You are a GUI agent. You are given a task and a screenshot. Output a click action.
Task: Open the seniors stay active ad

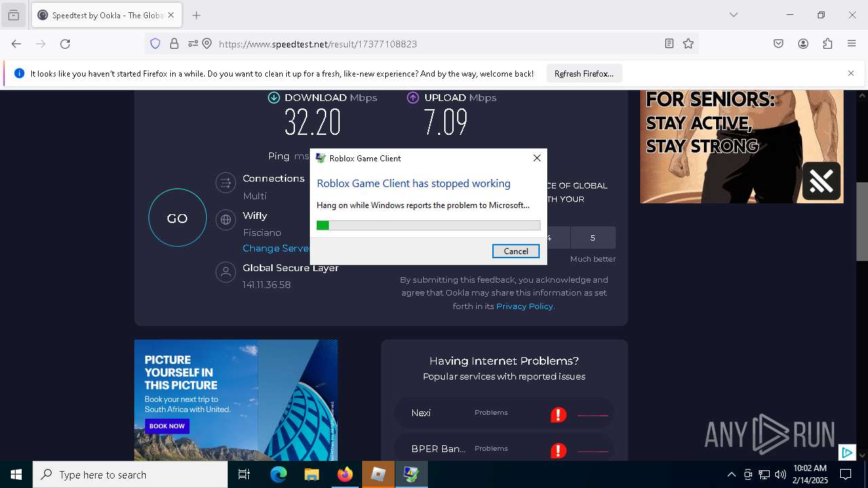(x=742, y=146)
